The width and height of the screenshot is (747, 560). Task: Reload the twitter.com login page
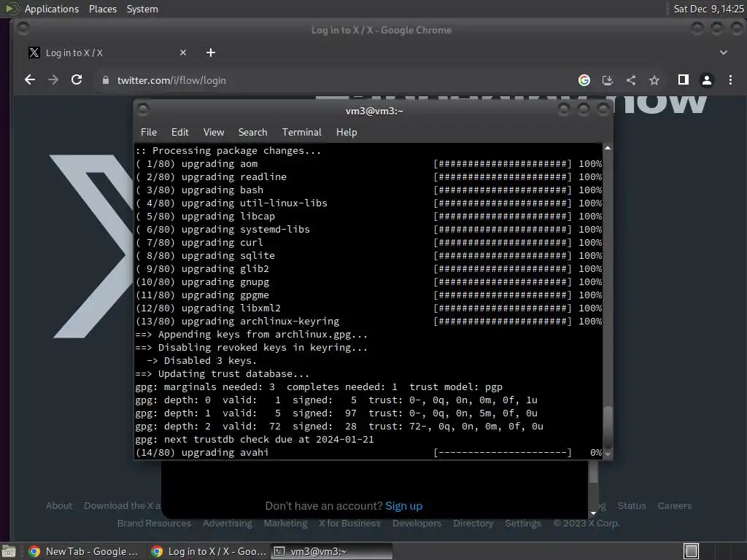click(x=77, y=80)
